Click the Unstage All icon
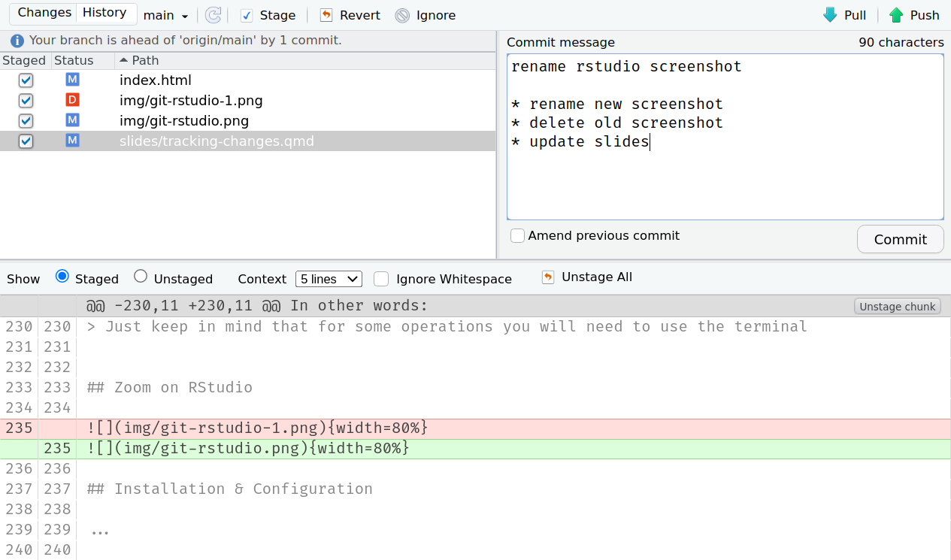Screen dimensions: 951x560 point(548,277)
